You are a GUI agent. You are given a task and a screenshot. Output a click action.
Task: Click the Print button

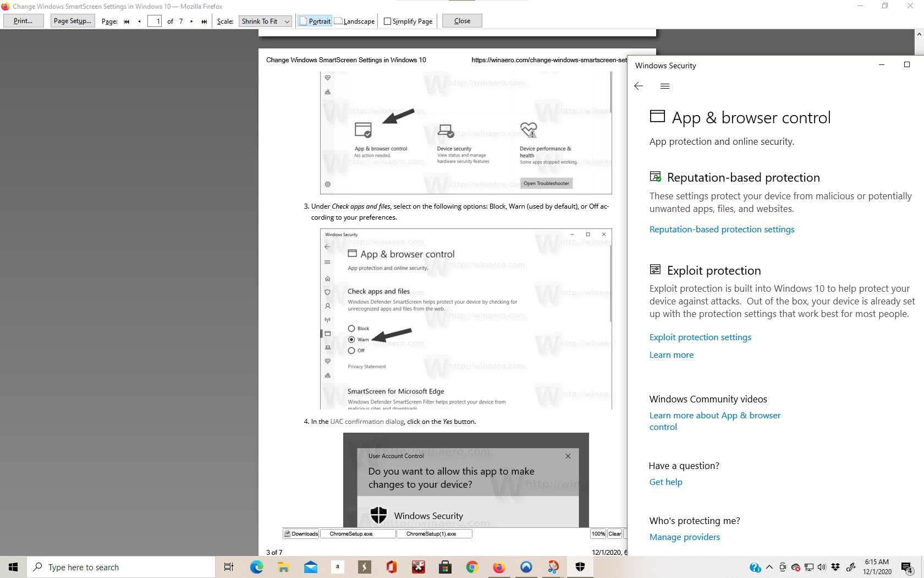(23, 21)
